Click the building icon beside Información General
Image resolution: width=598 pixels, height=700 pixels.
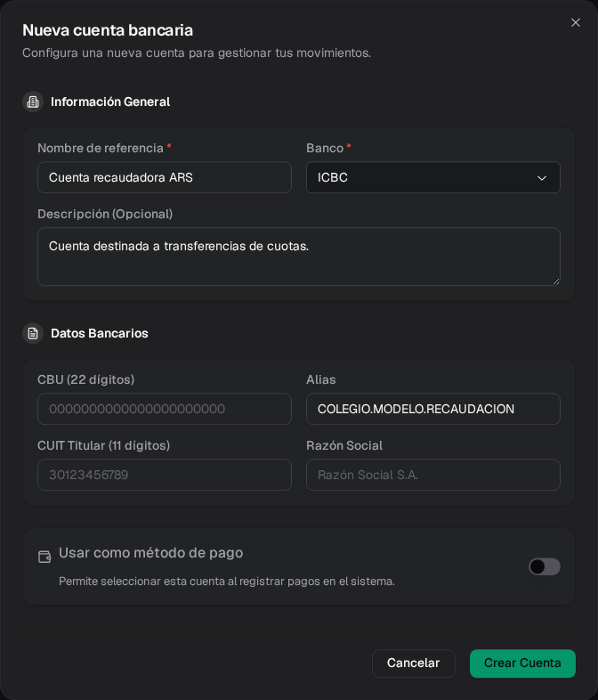tap(33, 102)
